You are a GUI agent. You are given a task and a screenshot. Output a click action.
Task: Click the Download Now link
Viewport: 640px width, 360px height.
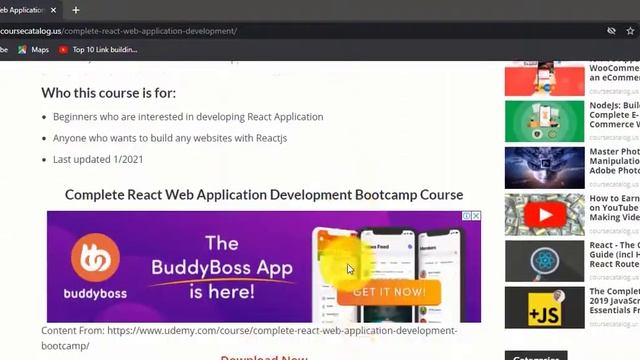264,358
